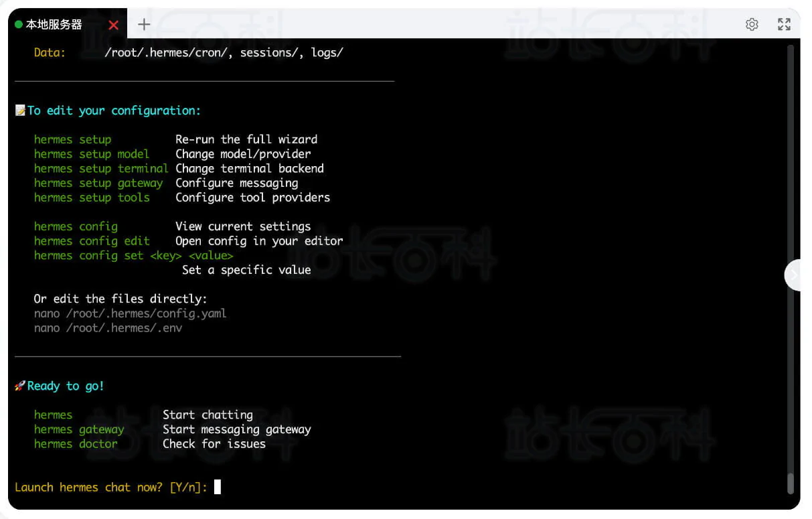Switch to the 本地服务器 tab

pyautogui.click(x=54, y=25)
